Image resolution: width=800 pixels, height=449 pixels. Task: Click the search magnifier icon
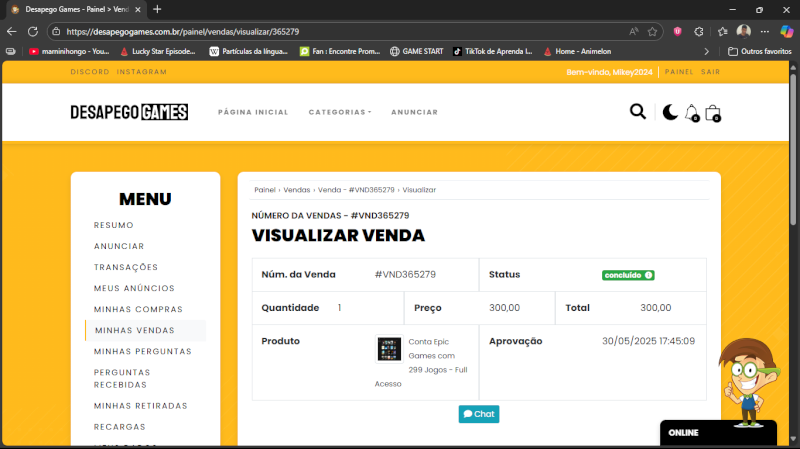pos(637,111)
